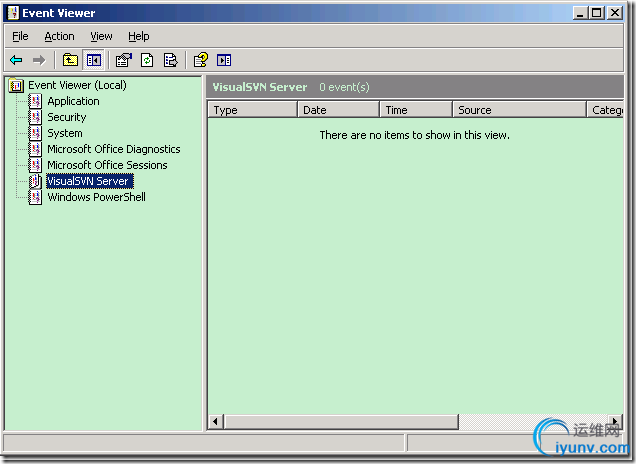Image resolution: width=636 pixels, height=464 pixels.
Task: Select the System log
Action: pos(65,133)
